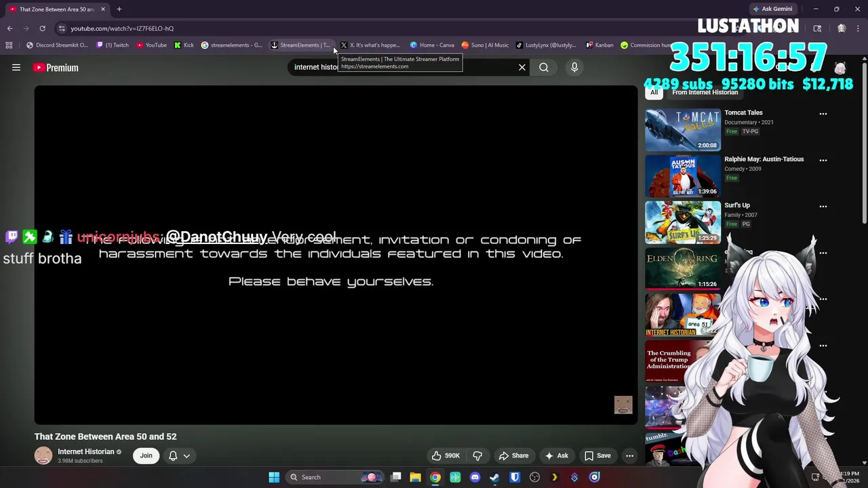Open Task View on taskbar
This screenshot has width=868, height=488.
coord(395,477)
